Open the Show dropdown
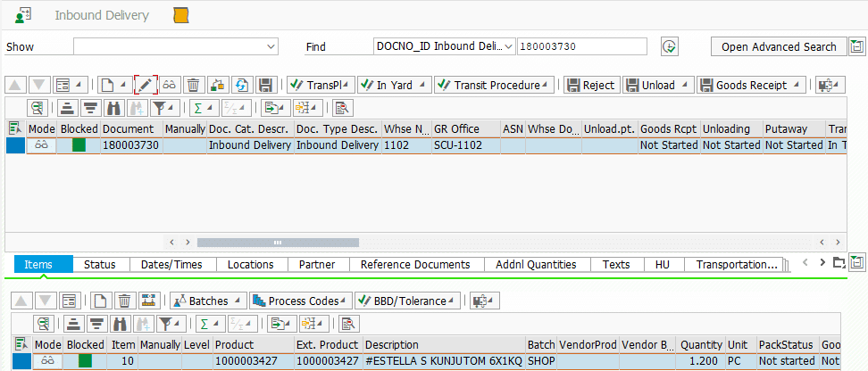Image resolution: width=868 pixels, height=371 pixels. pos(271,47)
